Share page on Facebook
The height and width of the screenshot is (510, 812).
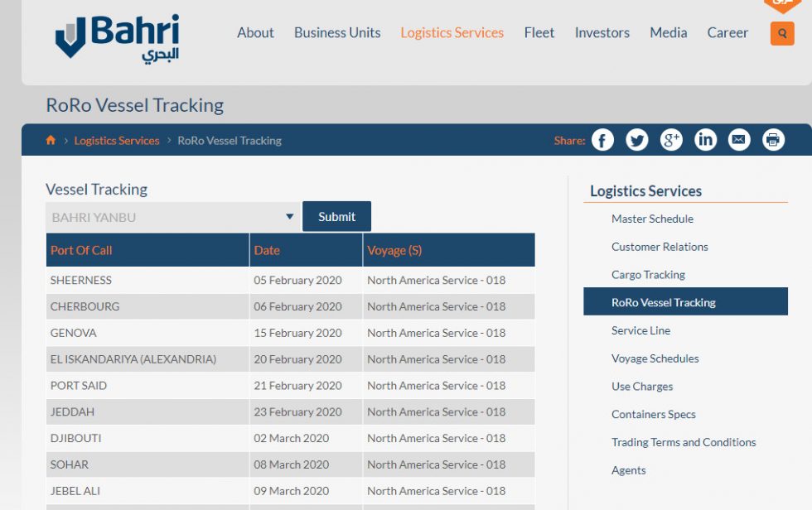tap(602, 140)
